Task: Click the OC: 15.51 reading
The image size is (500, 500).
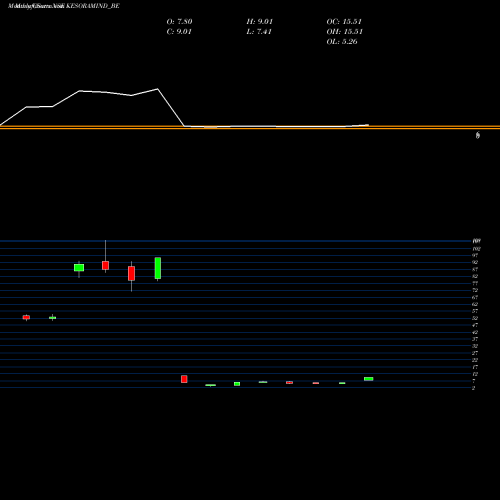Action: pyautogui.click(x=344, y=21)
